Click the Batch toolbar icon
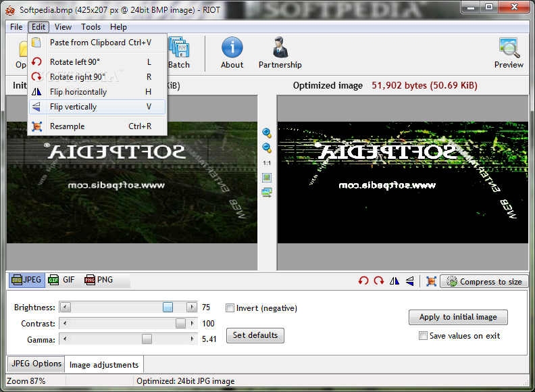 tap(179, 52)
